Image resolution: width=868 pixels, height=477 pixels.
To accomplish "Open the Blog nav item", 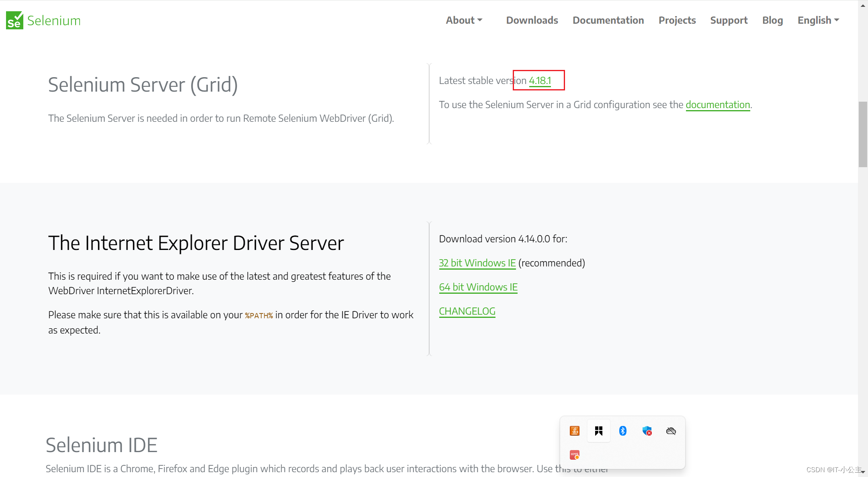I will (x=772, y=20).
